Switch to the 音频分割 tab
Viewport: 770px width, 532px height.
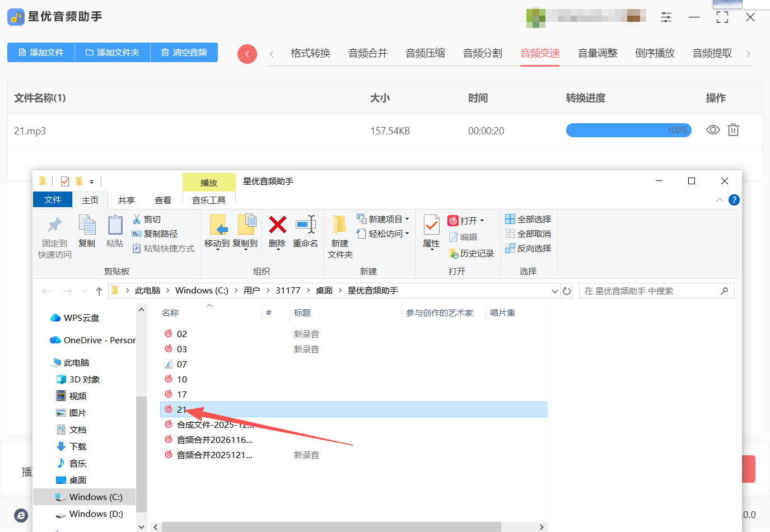[483, 53]
